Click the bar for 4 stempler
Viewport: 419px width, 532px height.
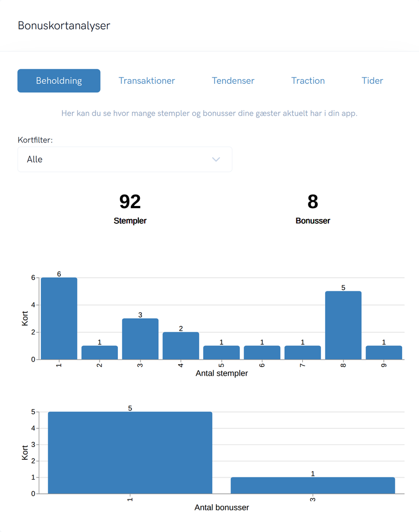(x=181, y=346)
